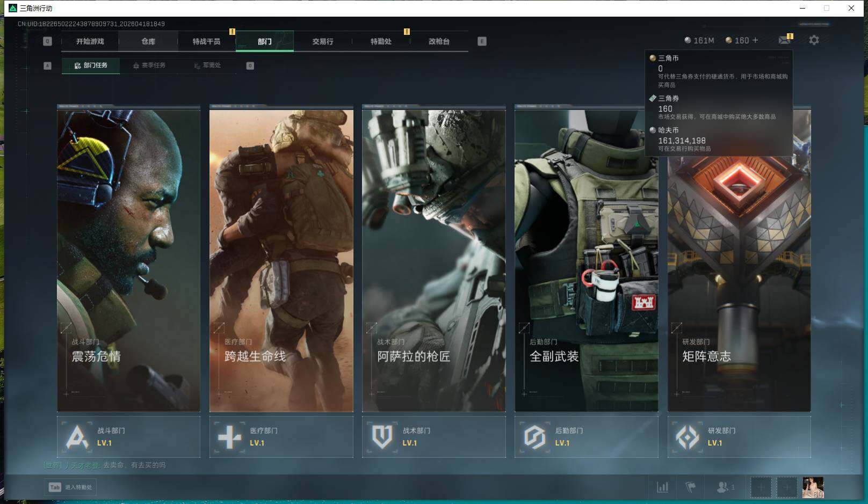Go to the 开始游戏 tab
The width and height of the screenshot is (868, 504).
(90, 41)
